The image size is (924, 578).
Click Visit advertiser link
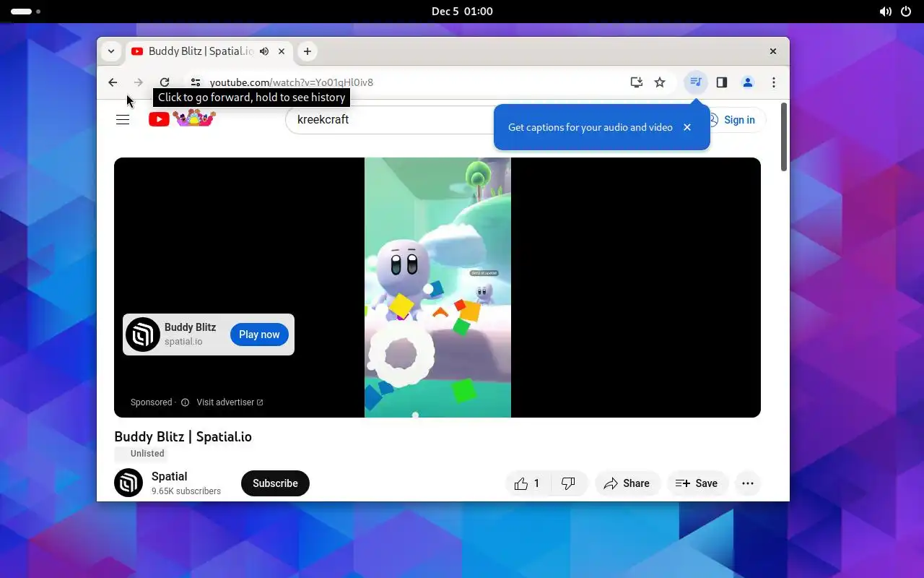[x=230, y=402]
